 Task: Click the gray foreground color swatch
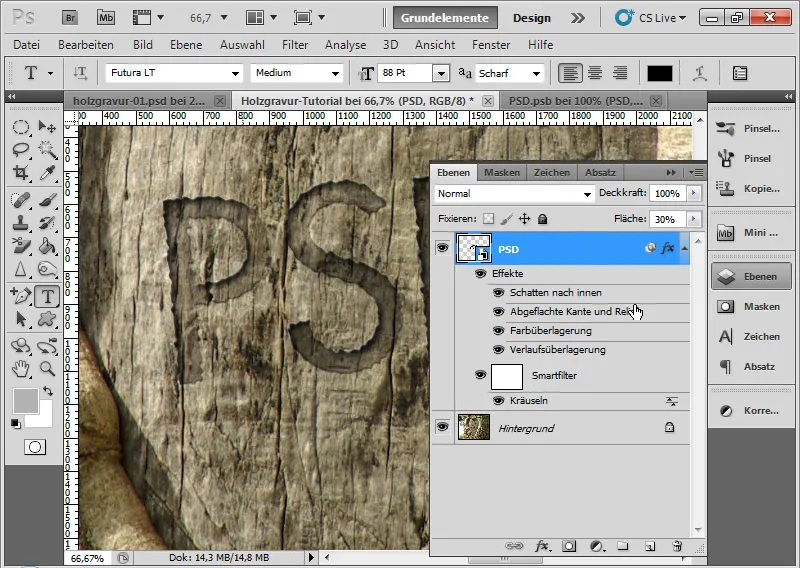[26, 401]
